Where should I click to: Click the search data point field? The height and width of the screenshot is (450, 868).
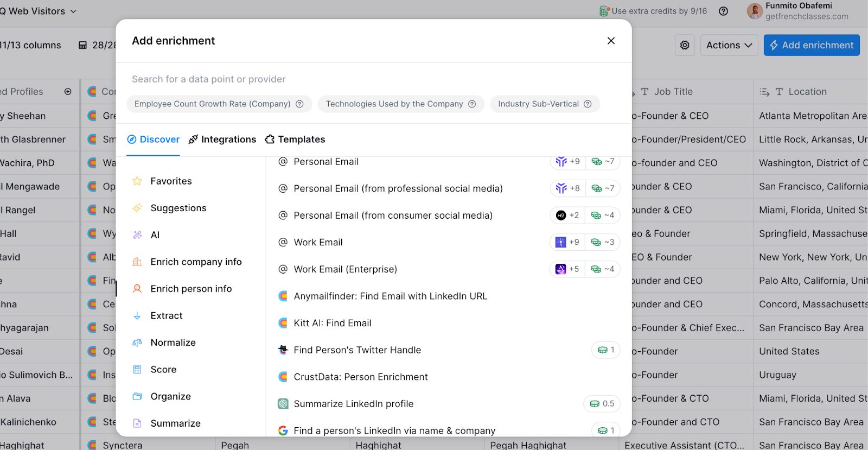(373, 79)
